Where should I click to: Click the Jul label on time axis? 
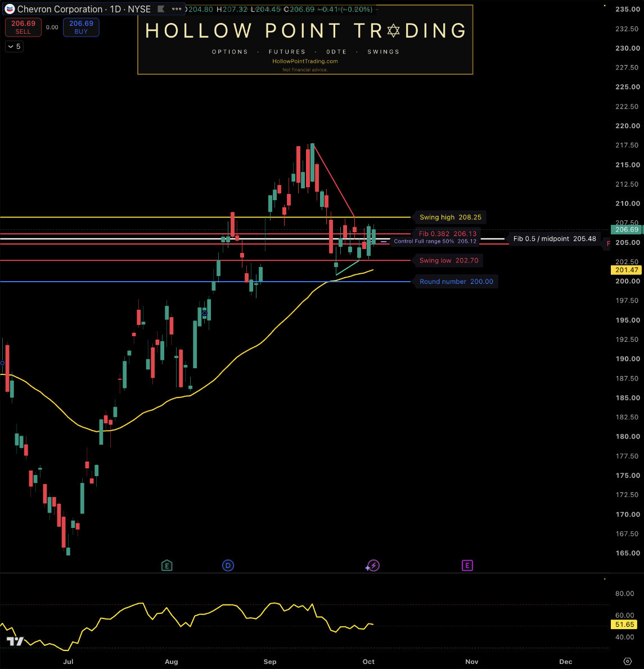68,661
